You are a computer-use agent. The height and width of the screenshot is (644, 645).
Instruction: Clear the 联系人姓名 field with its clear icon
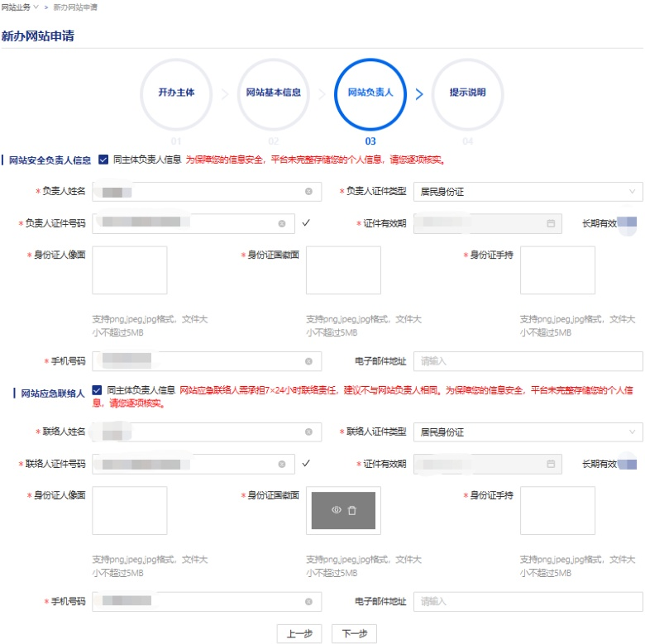click(308, 432)
